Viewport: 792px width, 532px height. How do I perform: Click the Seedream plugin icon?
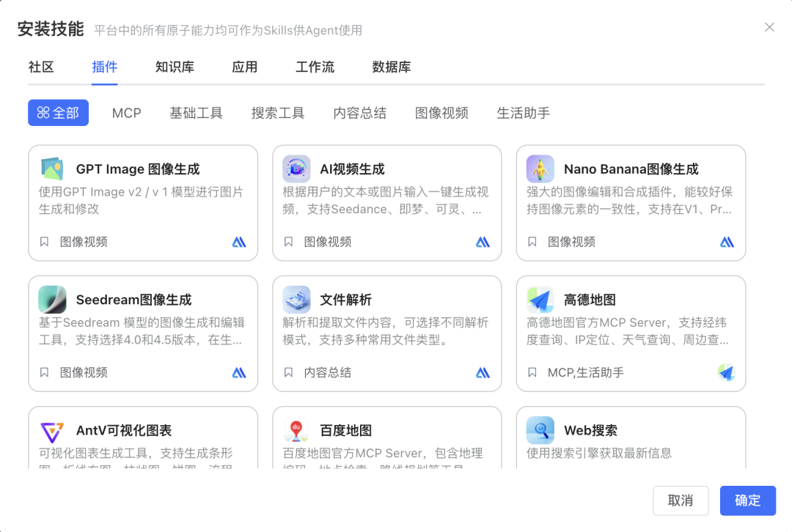point(52,299)
